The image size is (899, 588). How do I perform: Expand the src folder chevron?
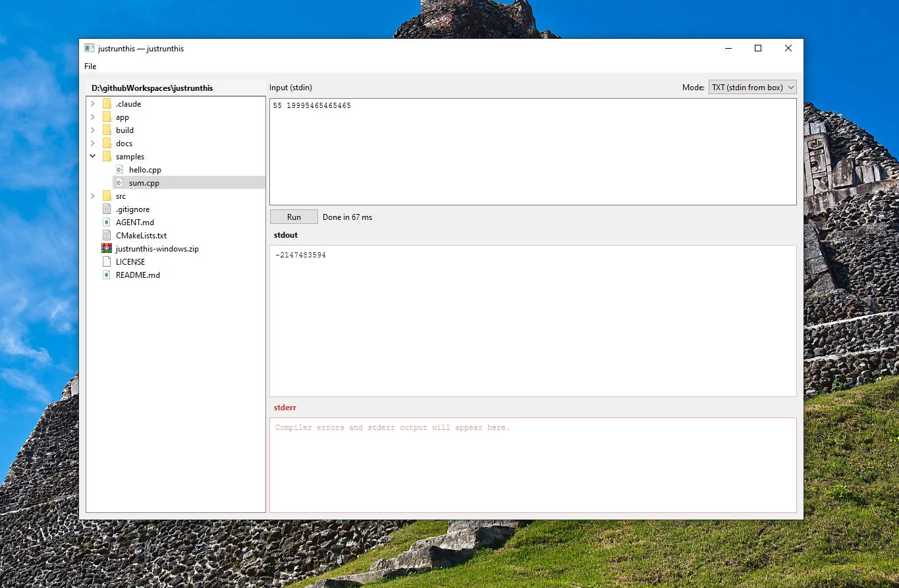[92, 196]
